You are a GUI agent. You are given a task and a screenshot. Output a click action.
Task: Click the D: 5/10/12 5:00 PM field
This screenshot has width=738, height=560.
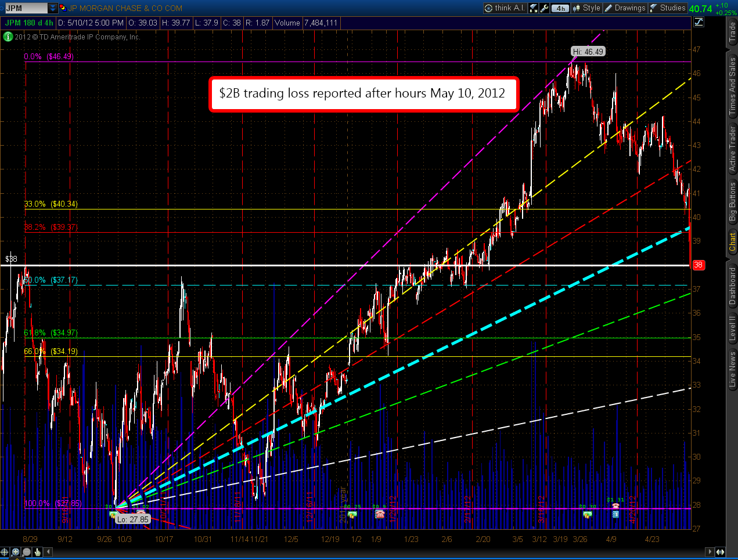pos(91,23)
